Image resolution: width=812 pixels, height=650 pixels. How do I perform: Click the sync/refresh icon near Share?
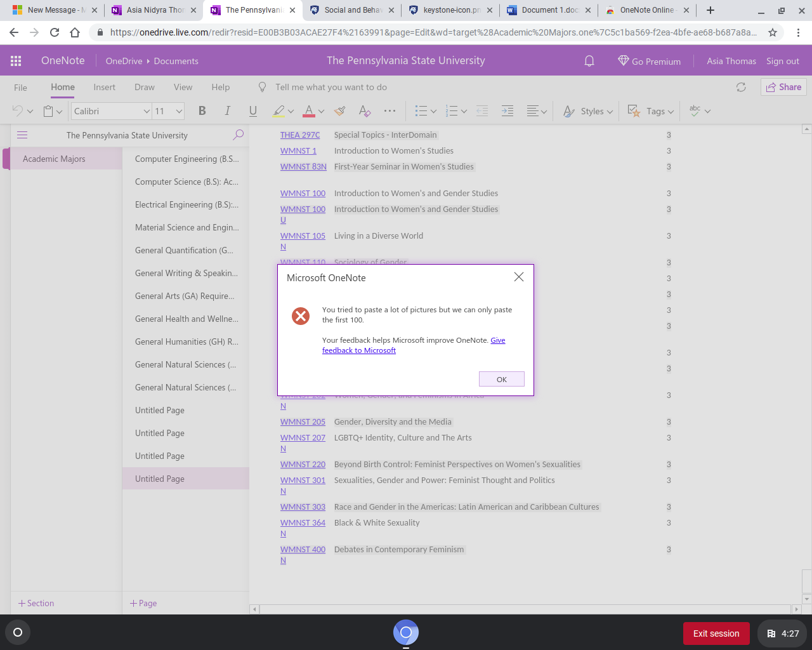click(741, 88)
